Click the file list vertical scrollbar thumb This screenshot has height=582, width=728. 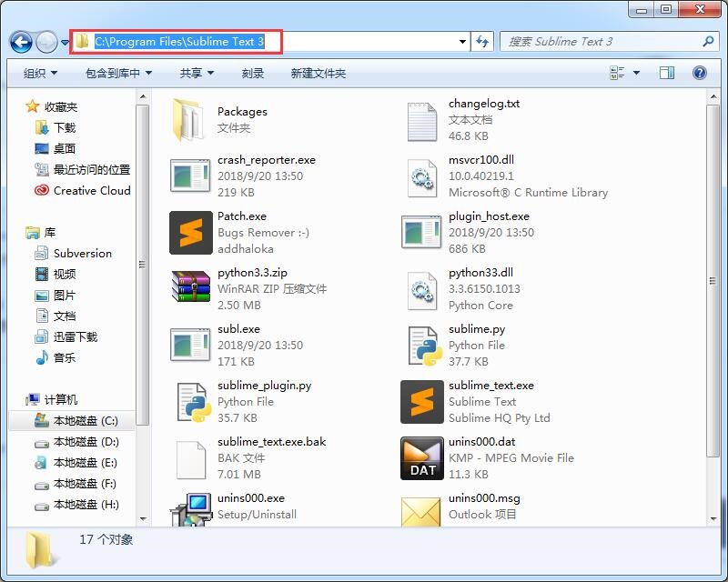(713, 281)
